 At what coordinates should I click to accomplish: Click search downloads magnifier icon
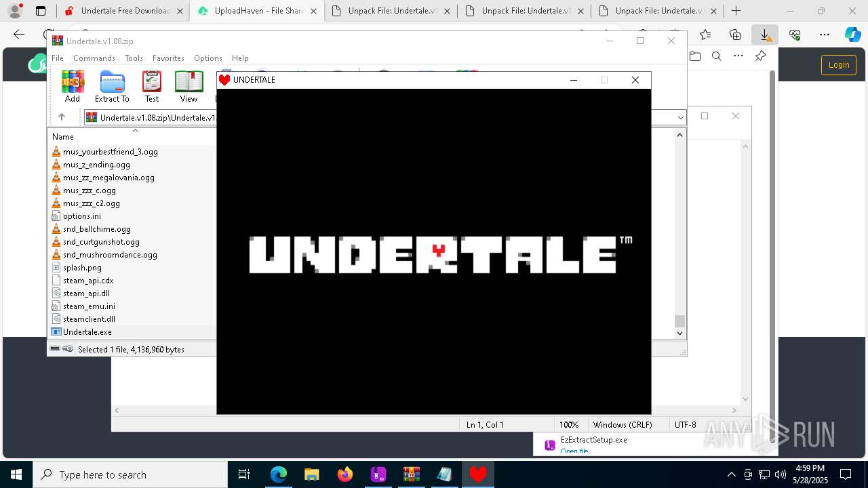[717, 56]
